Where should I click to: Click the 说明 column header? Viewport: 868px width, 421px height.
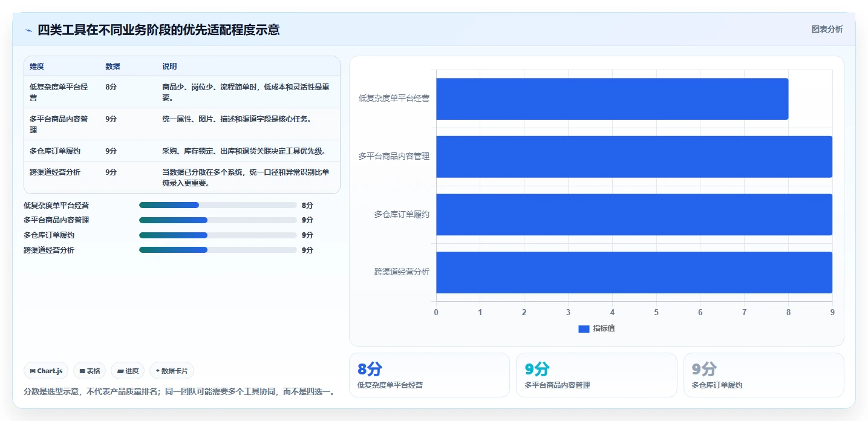click(x=169, y=66)
